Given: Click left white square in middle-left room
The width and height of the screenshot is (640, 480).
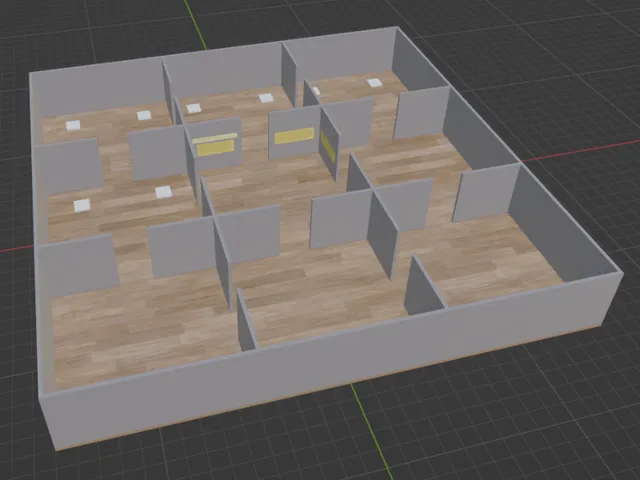Looking at the screenshot, I should (x=81, y=206).
